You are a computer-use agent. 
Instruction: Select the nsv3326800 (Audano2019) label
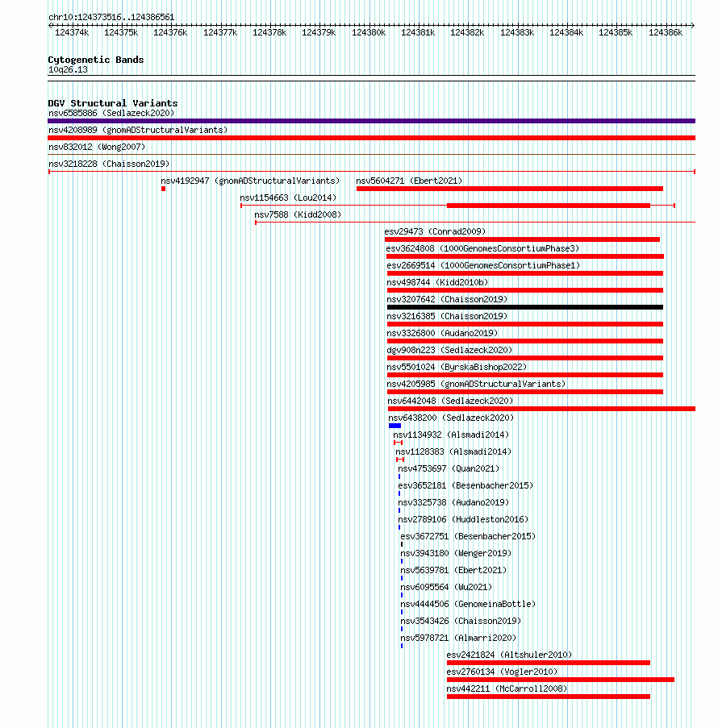tap(442, 333)
